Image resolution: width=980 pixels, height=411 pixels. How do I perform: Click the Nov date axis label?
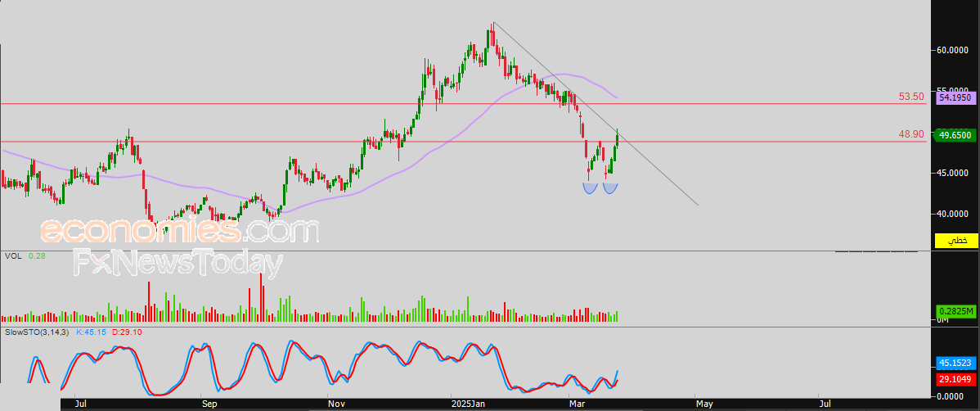coord(336,404)
